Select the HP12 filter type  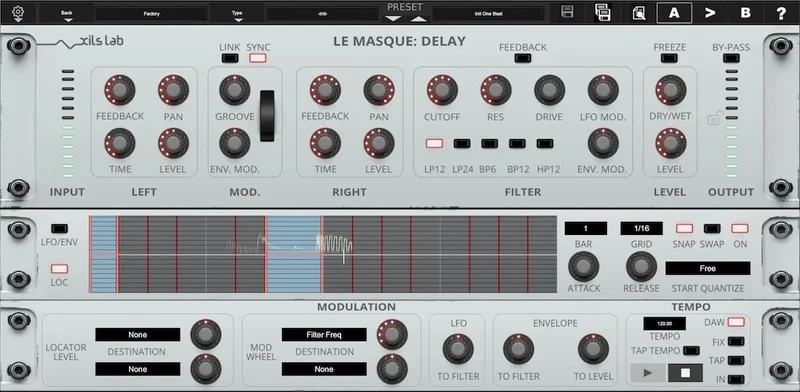click(544, 143)
